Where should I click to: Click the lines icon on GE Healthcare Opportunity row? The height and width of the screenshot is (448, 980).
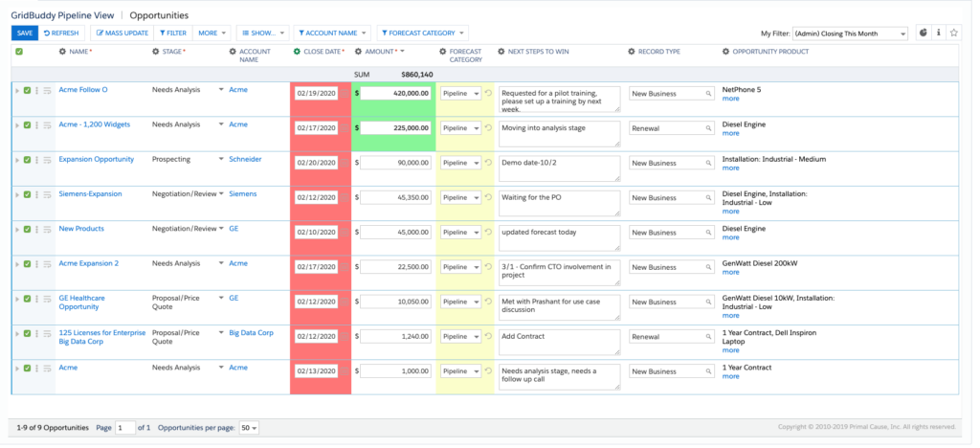(47, 299)
